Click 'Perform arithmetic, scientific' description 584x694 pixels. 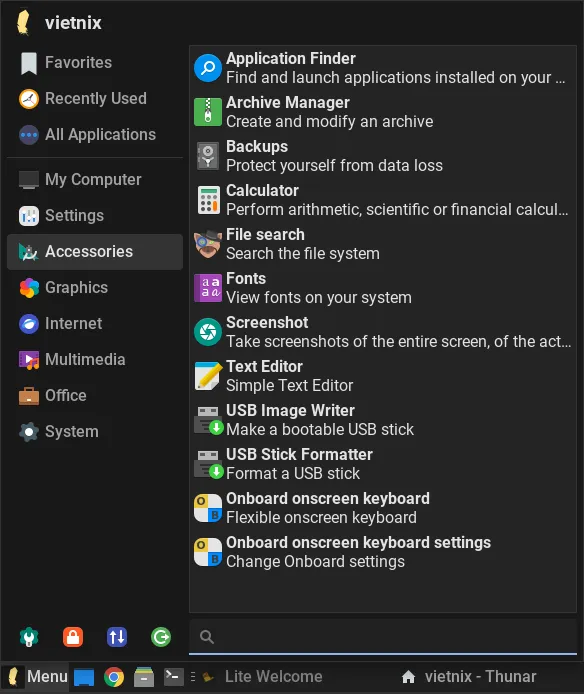point(397,209)
